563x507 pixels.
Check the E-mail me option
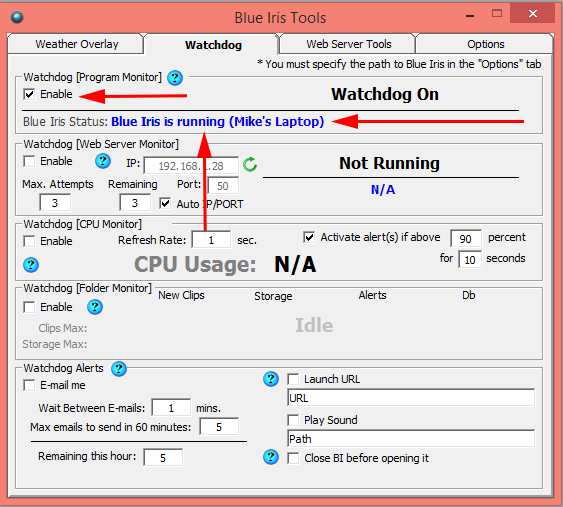(x=29, y=385)
